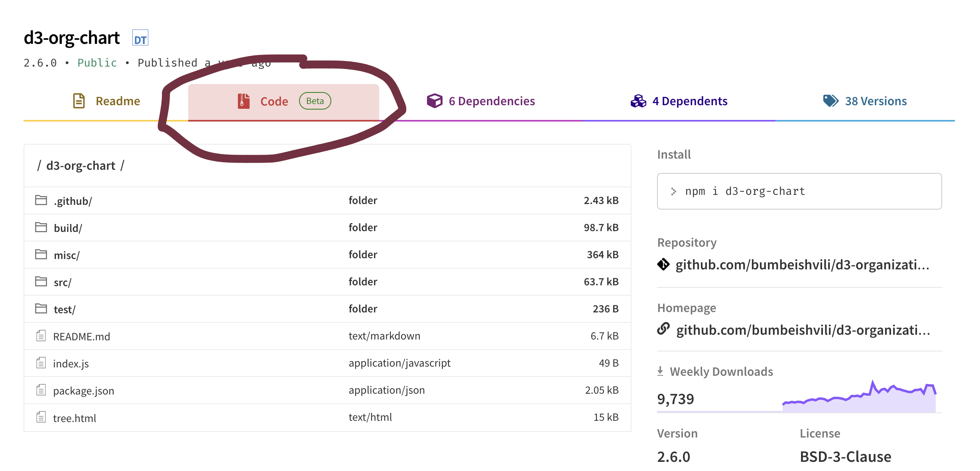Click the DT TypeScript definitions badge
Screen dimensions: 980x471
pyautogui.click(x=140, y=39)
